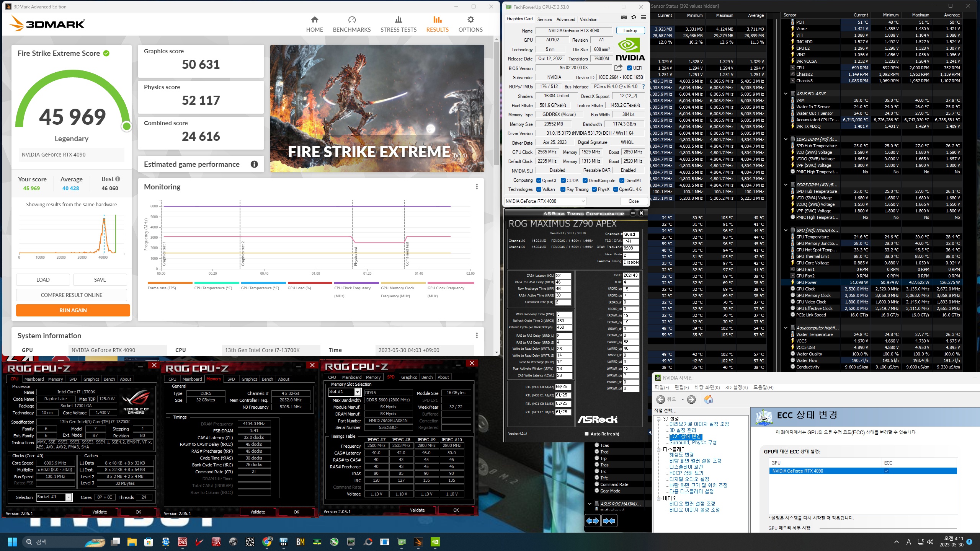Open the 3DMark icon on the taskbar

tap(418, 542)
